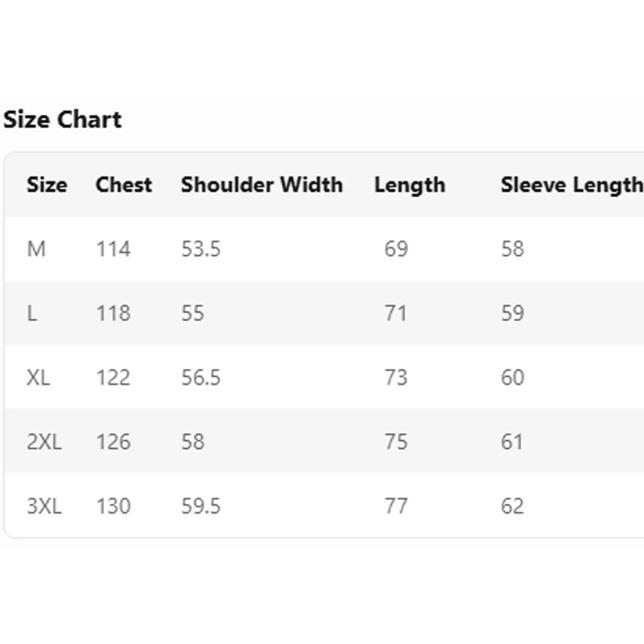Viewport: 644px width, 644px height.
Task: Select shoulder width value 59.5
Action: tap(200, 506)
